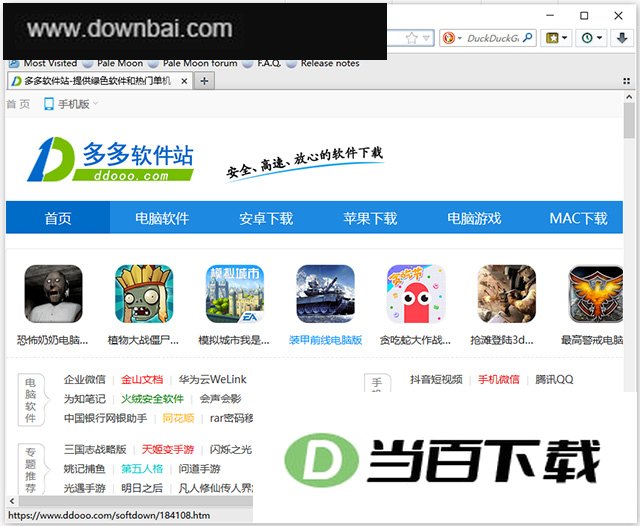Click the 问道手游 link
640x526 pixels.
pos(199,468)
